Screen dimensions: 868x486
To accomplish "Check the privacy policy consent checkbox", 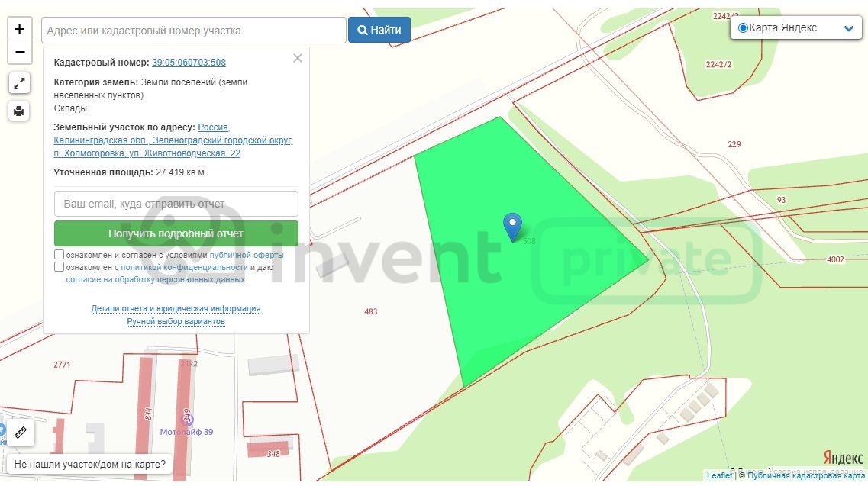I will tap(59, 267).
